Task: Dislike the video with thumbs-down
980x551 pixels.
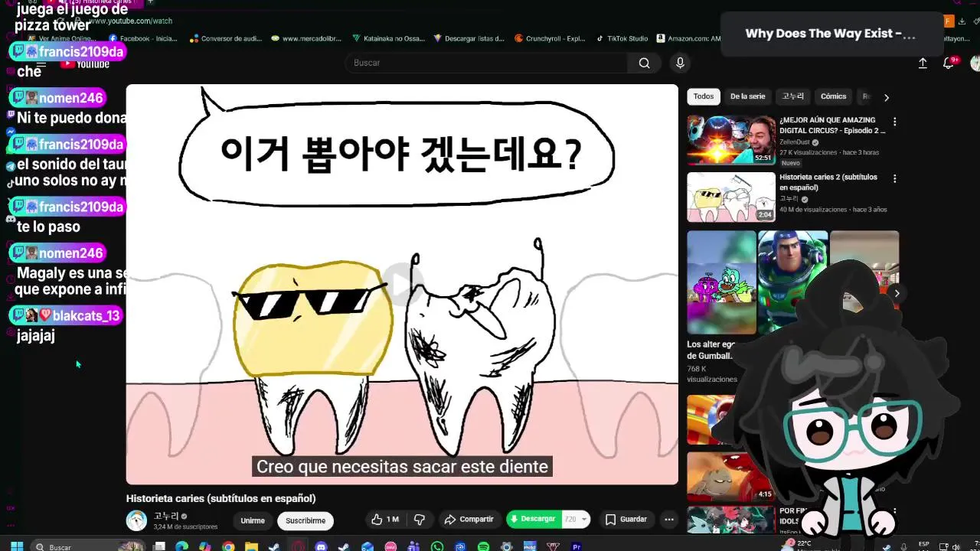Action: pos(420,519)
